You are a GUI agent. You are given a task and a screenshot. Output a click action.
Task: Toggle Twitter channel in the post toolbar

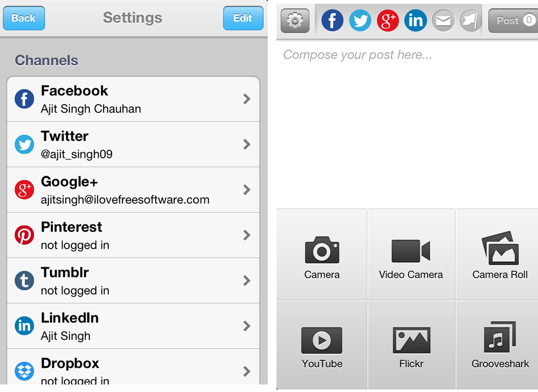click(360, 20)
